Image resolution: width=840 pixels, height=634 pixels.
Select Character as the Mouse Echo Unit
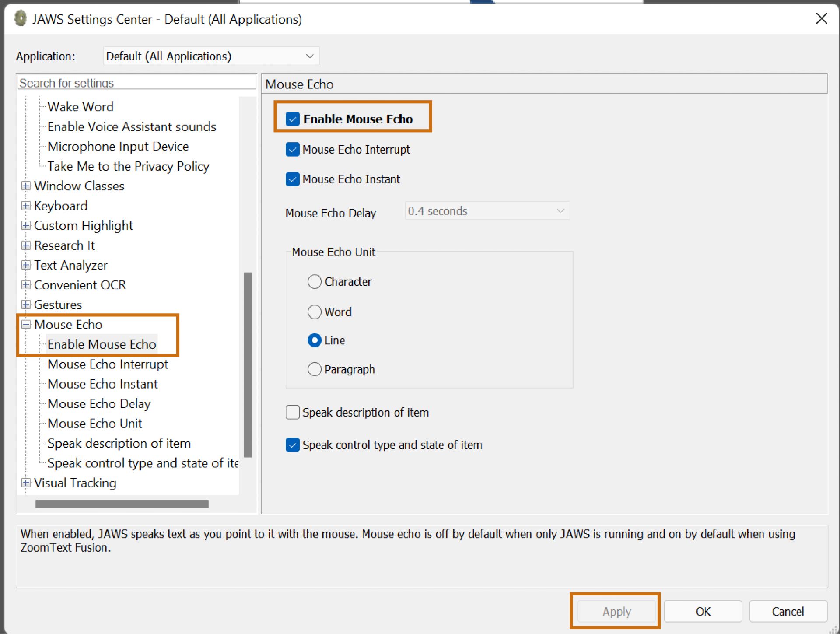coord(314,281)
